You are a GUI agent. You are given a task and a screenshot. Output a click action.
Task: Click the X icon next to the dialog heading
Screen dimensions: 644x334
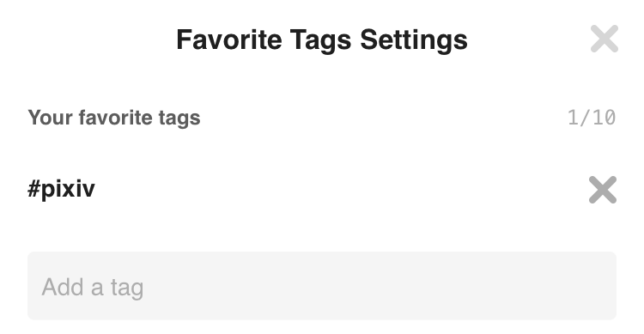pos(605,39)
